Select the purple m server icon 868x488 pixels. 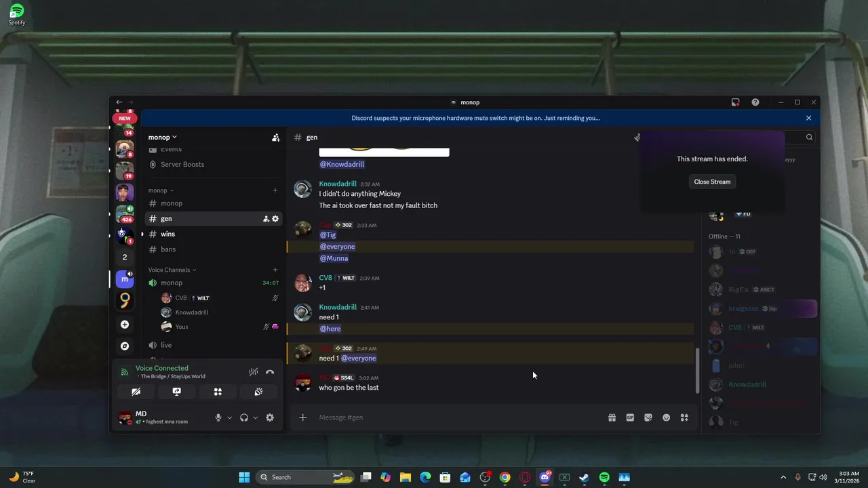coord(125,279)
